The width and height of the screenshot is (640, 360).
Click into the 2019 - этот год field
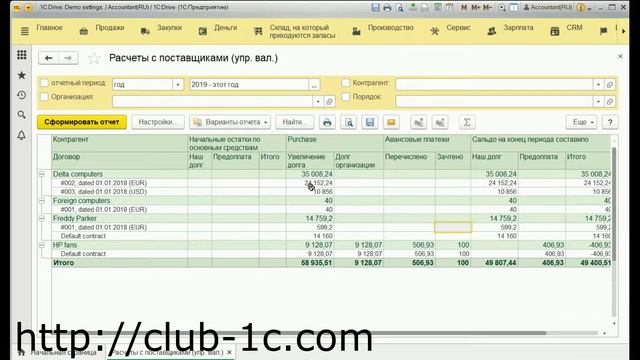(249, 84)
